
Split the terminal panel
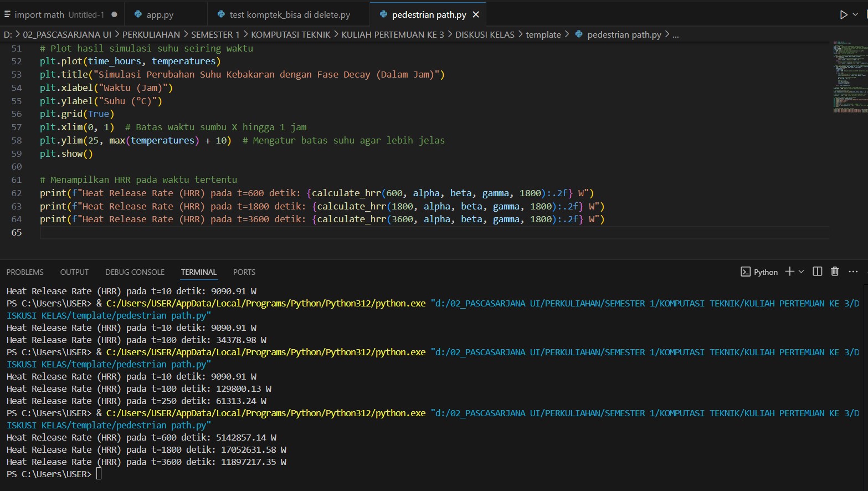click(817, 272)
